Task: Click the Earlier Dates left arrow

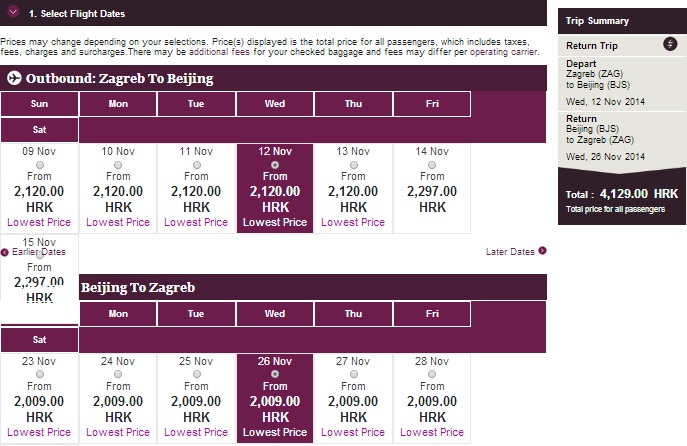Action: (x=5, y=252)
